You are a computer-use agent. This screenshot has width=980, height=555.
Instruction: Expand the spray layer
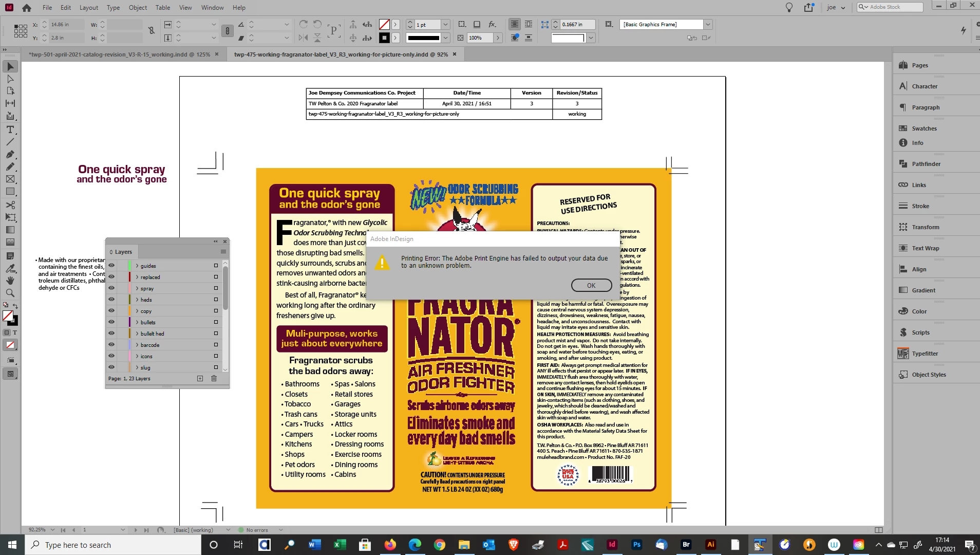pyautogui.click(x=137, y=288)
